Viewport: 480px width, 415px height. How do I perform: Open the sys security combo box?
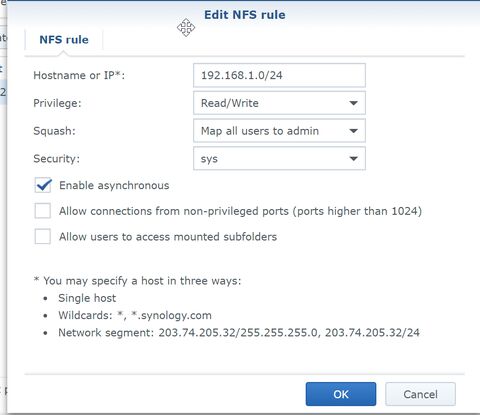[x=279, y=159]
